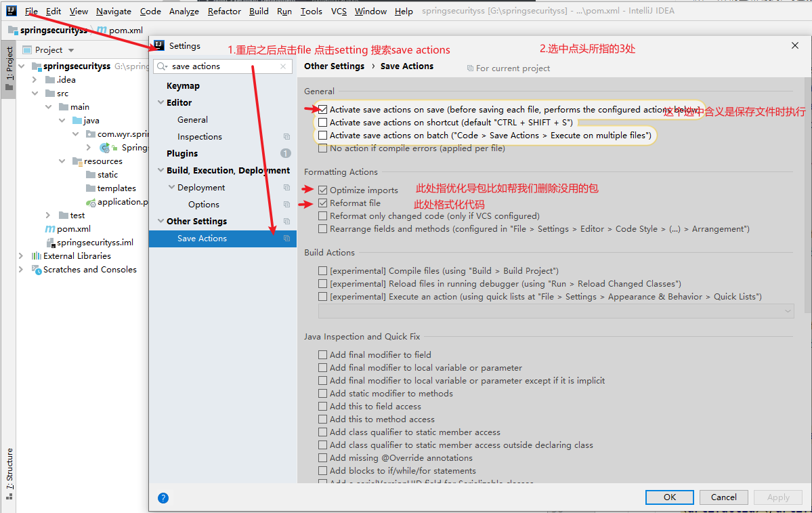Click Other Settings breadcrumb link
Image resolution: width=812 pixels, height=513 pixels.
pyautogui.click(x=334, y=66)
